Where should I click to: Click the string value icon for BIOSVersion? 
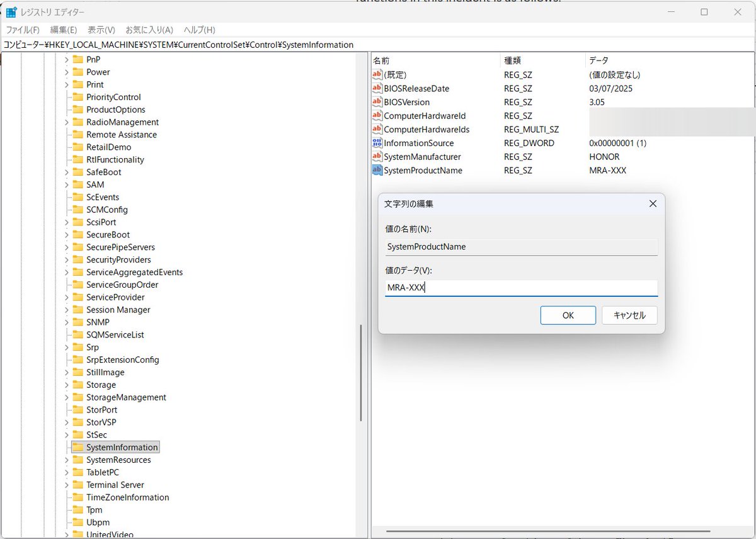click(x=377, y=102)
